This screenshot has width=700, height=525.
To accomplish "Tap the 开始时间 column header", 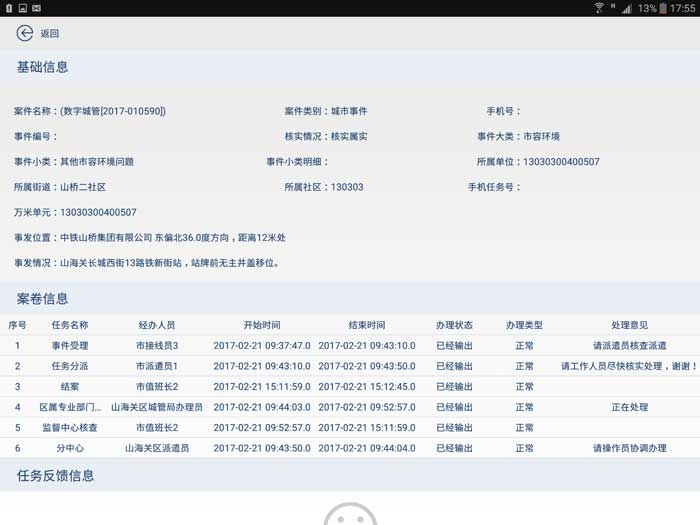I will pyautogui.click(x=262, y=325).
